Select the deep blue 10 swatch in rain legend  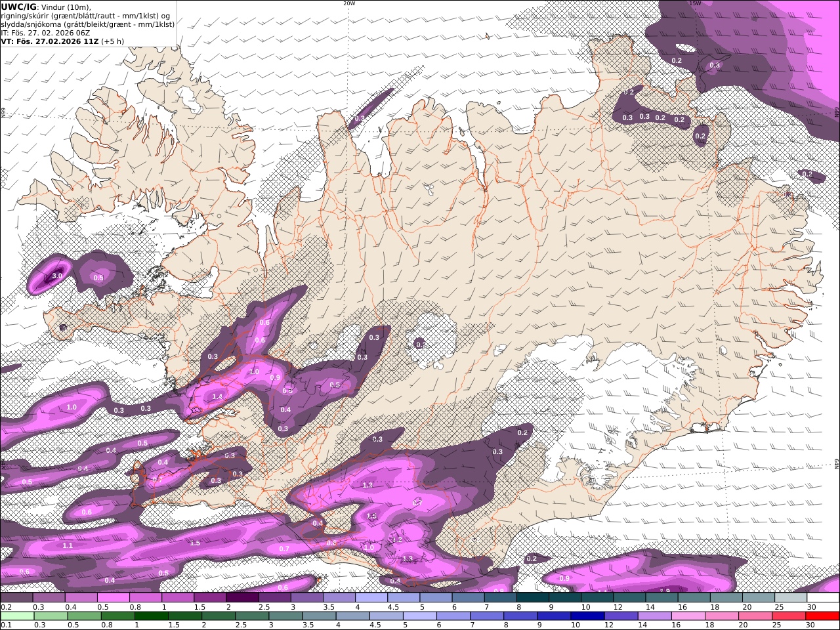click(x=587, y=616)
